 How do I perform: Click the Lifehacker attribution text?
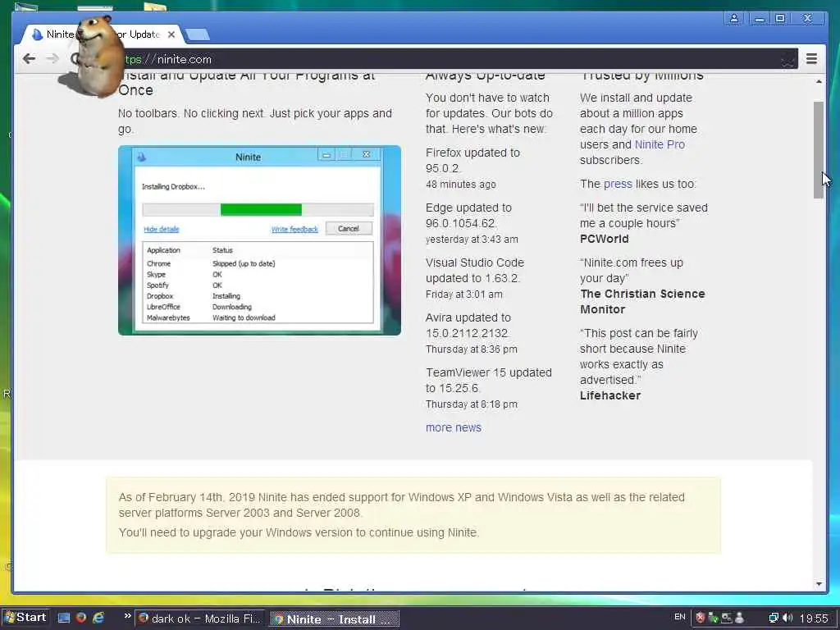610,395
